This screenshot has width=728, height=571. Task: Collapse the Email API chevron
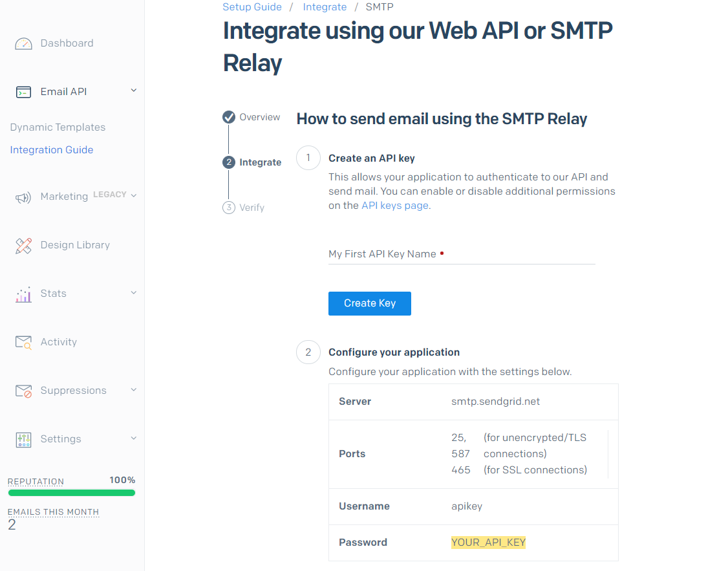(134, 91)
